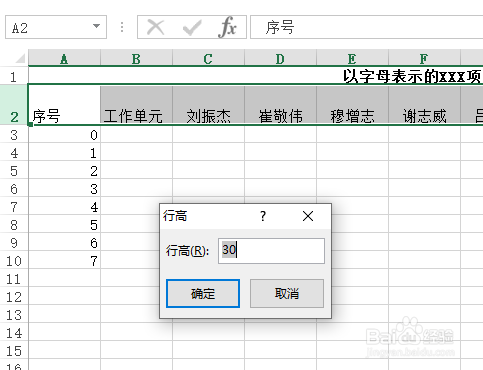Image resolution: width=483 pixels, height=370 pixels.
Task: Click cell A3 with value 0
Action: pyautogui.click(x=64, y=135)
